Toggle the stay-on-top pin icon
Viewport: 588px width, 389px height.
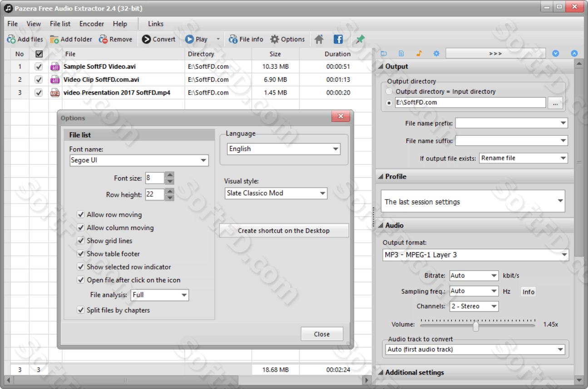coord(359,39)
